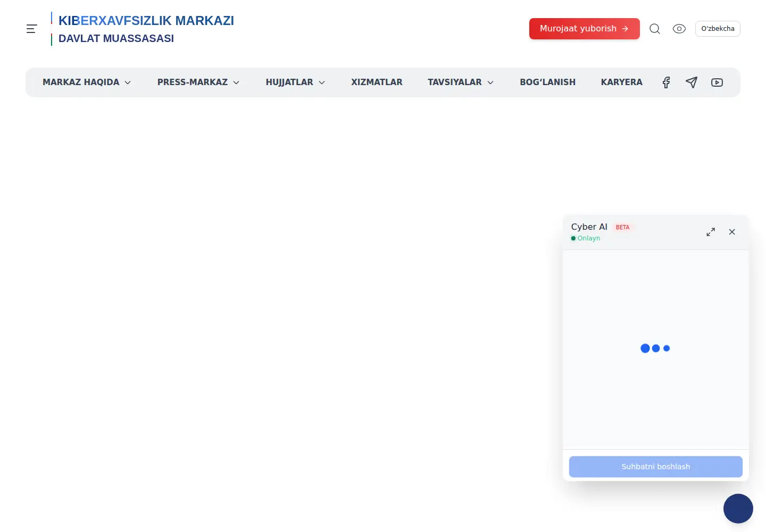766x532 pixels.
Task: Expand the HUJJATLAR menu
Action: click(x=295, y=82)
